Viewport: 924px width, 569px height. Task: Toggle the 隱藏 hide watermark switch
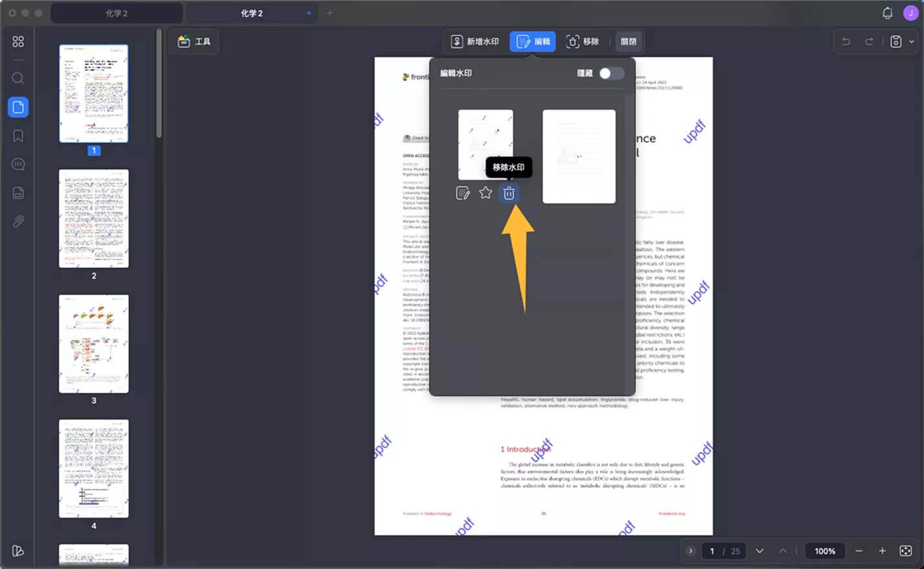point(611,73)
